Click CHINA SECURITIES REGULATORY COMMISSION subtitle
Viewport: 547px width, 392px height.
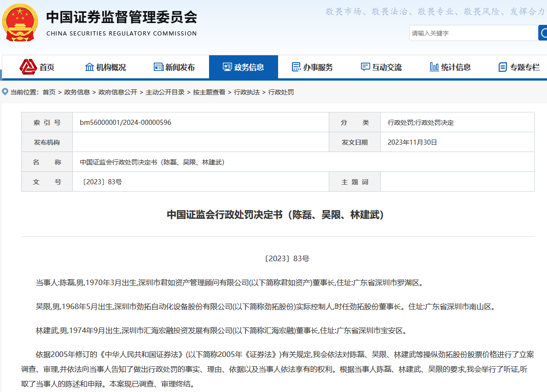pyautogui.click(x=122, y=34)
